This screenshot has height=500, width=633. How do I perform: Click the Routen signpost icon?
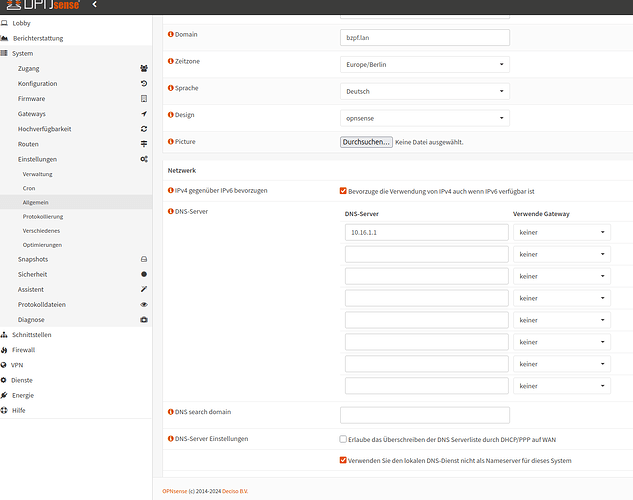coord(144,144)
